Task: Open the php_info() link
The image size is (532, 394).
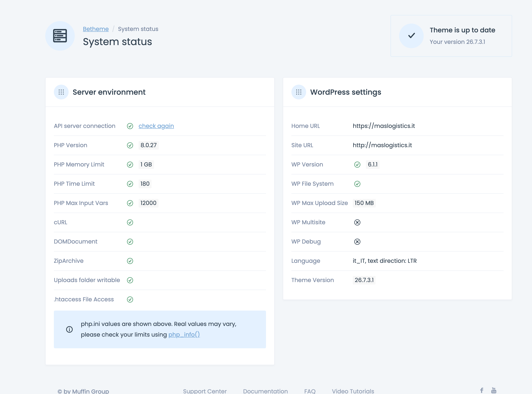Action: click(184, 335)
